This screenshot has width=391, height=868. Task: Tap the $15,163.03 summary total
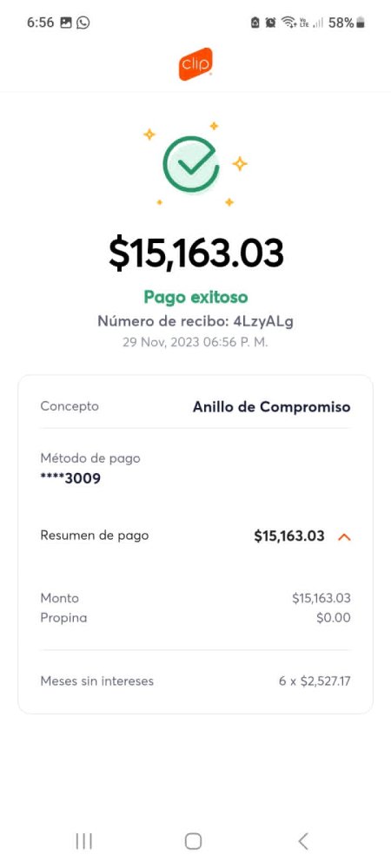pyautogui.click(x=289, y=536)
